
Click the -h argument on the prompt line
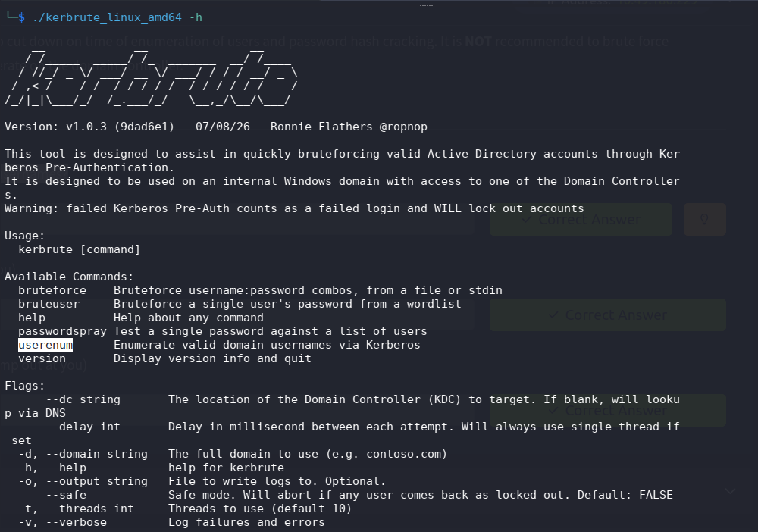pos(196,17)
